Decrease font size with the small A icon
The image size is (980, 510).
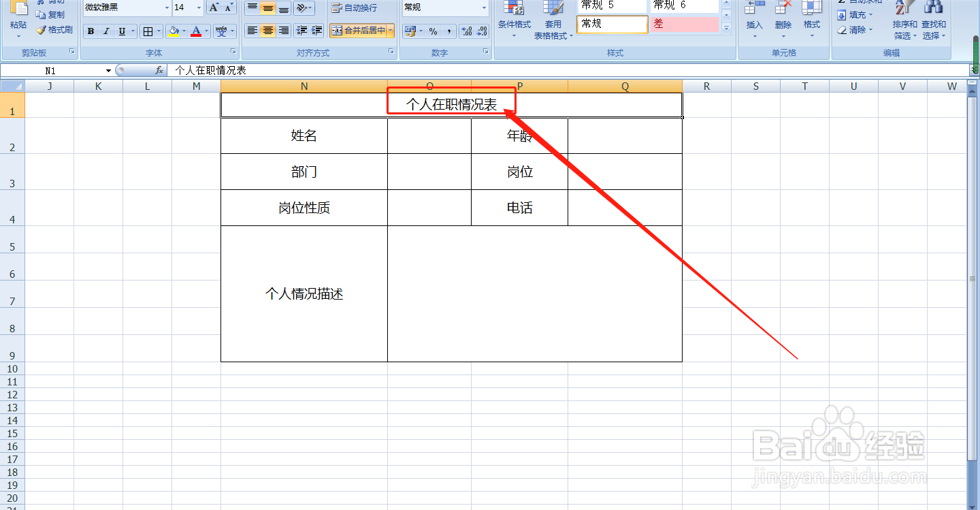click(229, 7)
